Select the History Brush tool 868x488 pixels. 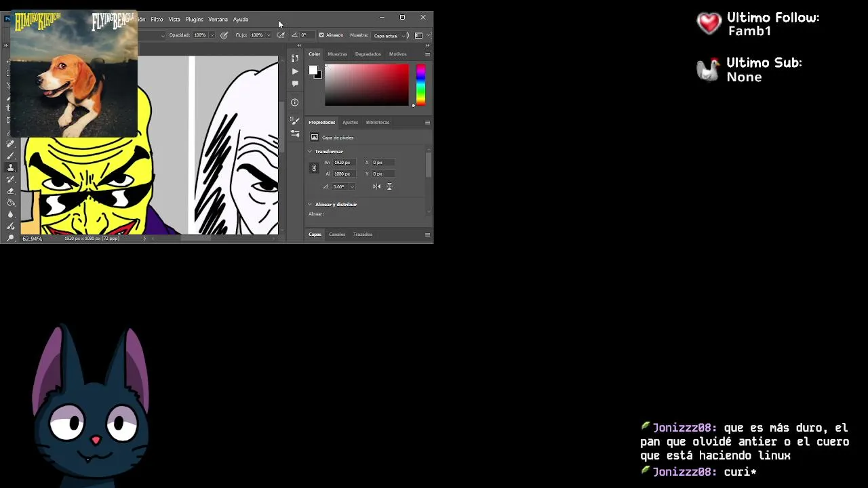coord(10,179)
